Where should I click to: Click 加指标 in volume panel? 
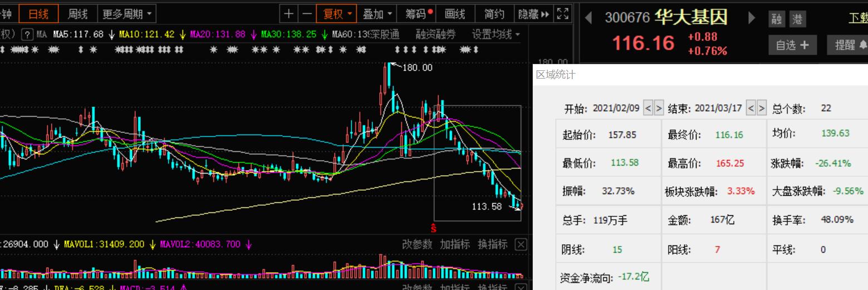pyautogui.click(x=455, y=244)
